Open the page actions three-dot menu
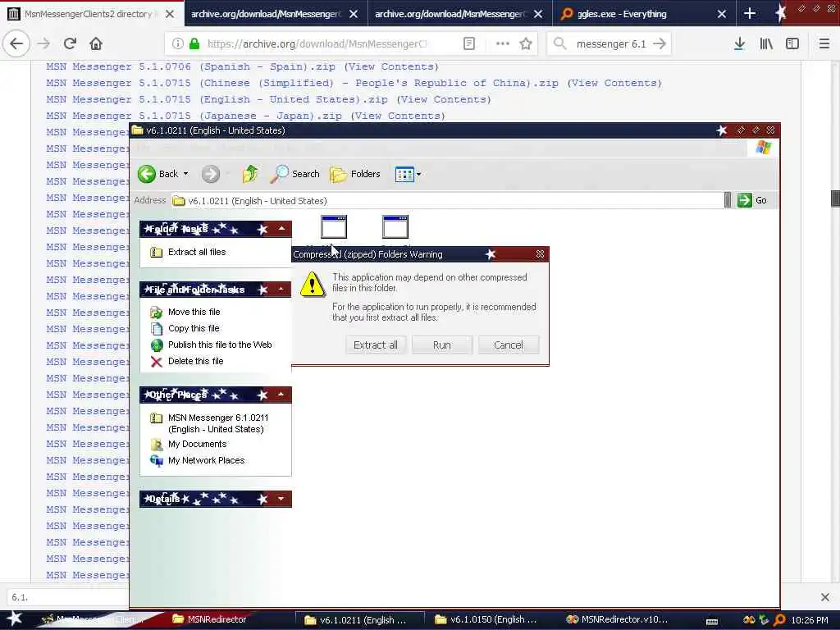This screenshot has height=630, width=840. coord(503,44)
